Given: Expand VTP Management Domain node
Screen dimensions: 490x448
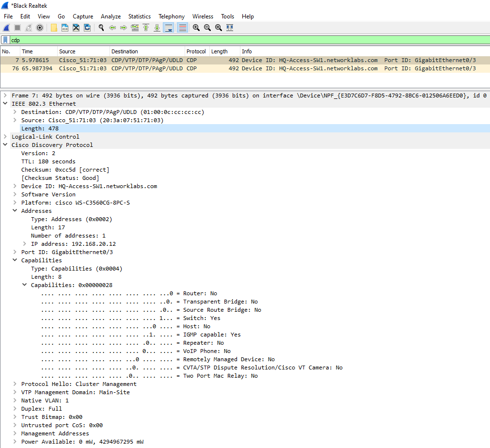Looking at the screenshot, I should 15,392.
